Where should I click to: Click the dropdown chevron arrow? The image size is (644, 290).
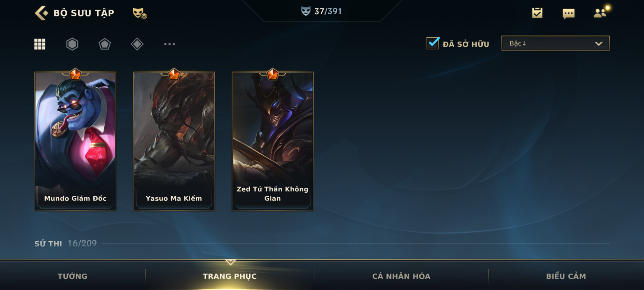point(599,44)
